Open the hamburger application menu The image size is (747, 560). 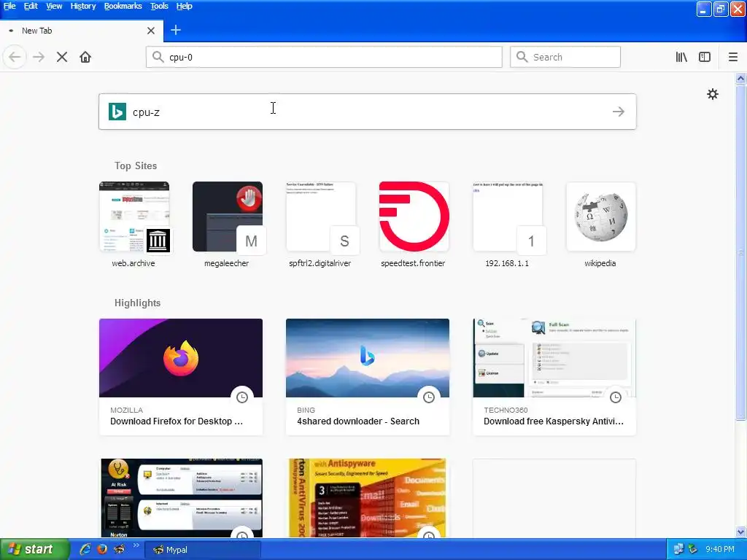733,57
